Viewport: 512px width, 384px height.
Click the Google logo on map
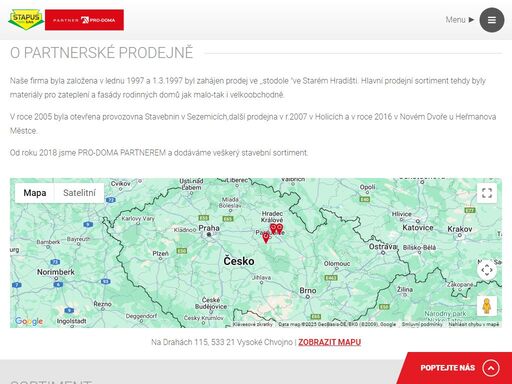pos(29,321)
